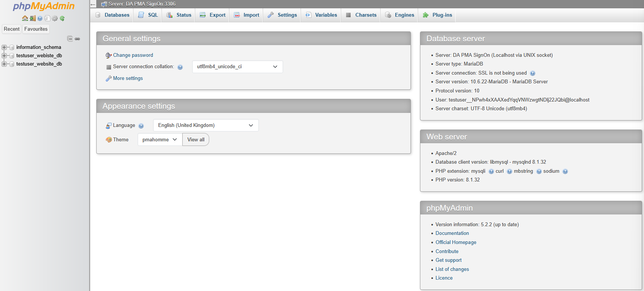Go to the Export tab
This screenshot has width=644, height=291.
click(x=213, y=15)
